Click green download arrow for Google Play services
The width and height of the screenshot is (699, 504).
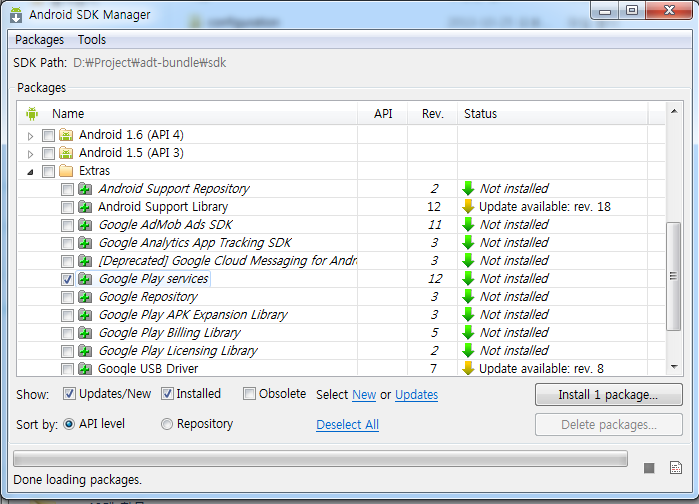(x=468, y=279)
